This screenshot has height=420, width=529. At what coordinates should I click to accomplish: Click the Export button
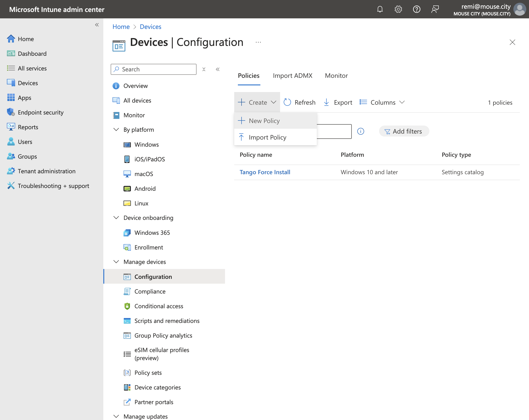(338, 102)
